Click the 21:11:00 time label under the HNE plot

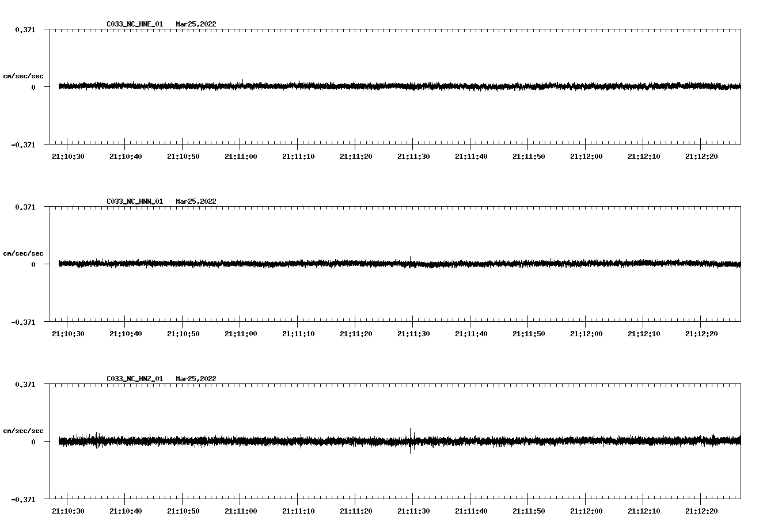coord(241,156)
